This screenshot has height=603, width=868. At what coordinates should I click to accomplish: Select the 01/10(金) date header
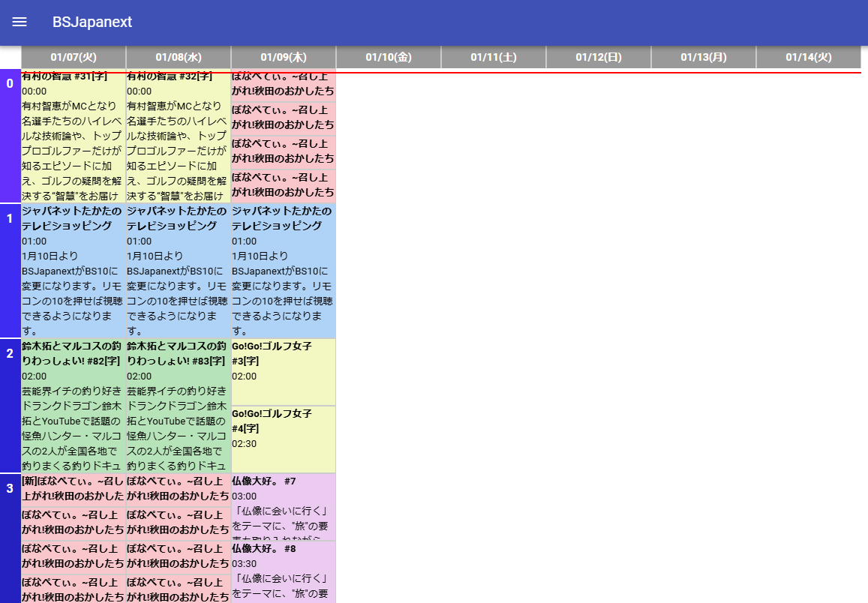click(389, 57)
